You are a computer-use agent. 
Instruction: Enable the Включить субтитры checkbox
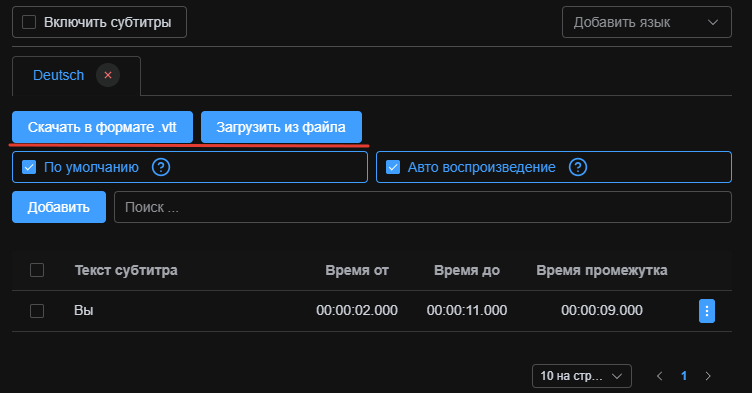point(29,22)
